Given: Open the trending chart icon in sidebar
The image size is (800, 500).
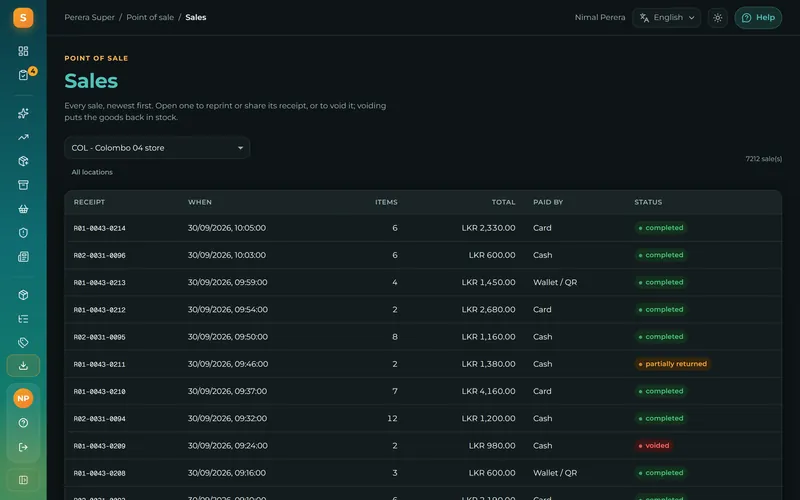Looking at the screenshot, I should pyautogui.click(x=23, y=137).
